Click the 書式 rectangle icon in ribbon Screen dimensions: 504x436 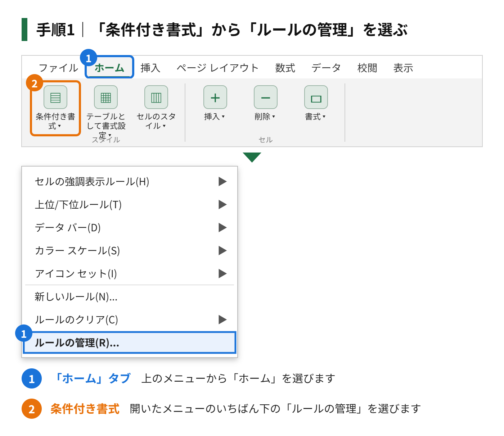[316, 97]
